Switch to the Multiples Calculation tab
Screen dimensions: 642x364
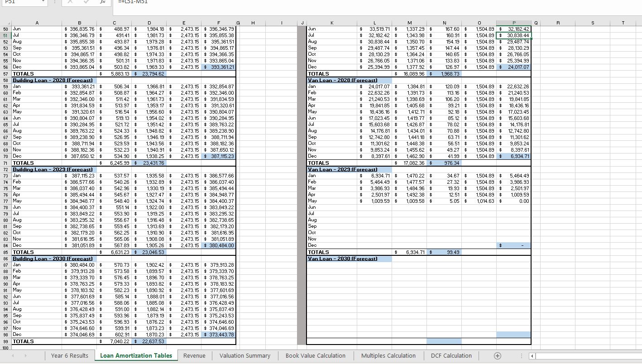(x=388, y=356)
